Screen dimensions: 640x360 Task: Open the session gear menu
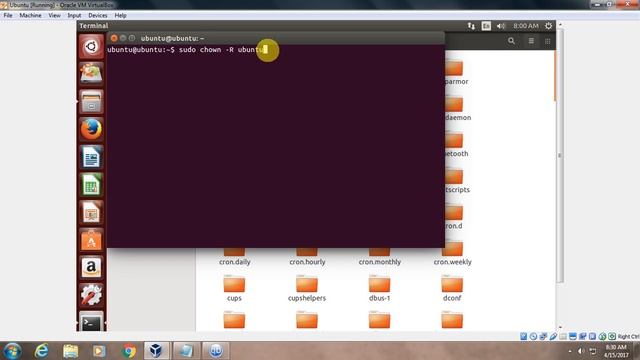point(548,26)
